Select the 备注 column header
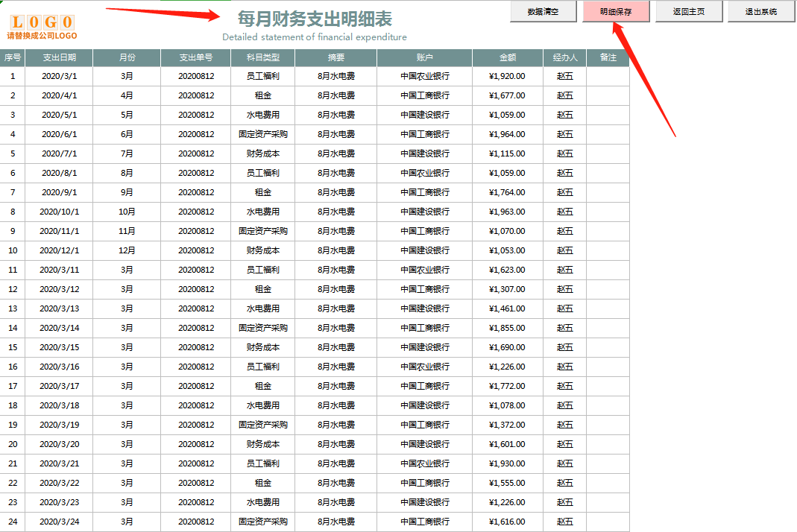797x532 pixels. 608,57
